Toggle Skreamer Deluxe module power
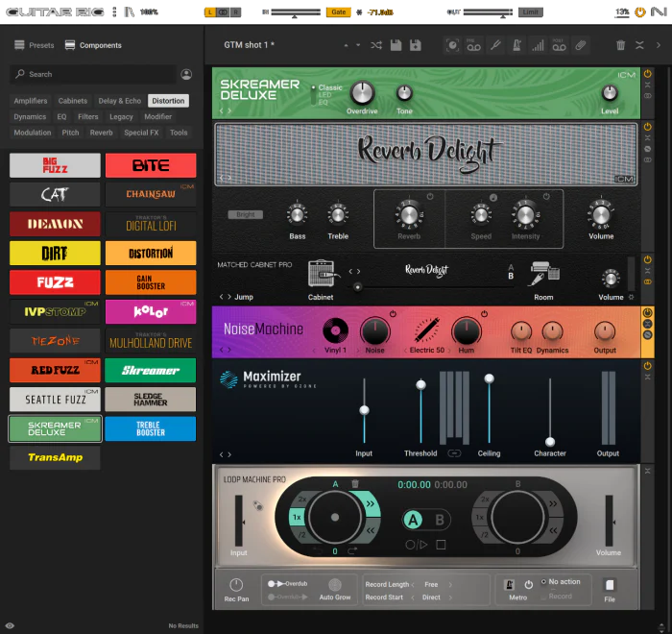This screenshot has height=634, width=672. click(x=647, y=73)
